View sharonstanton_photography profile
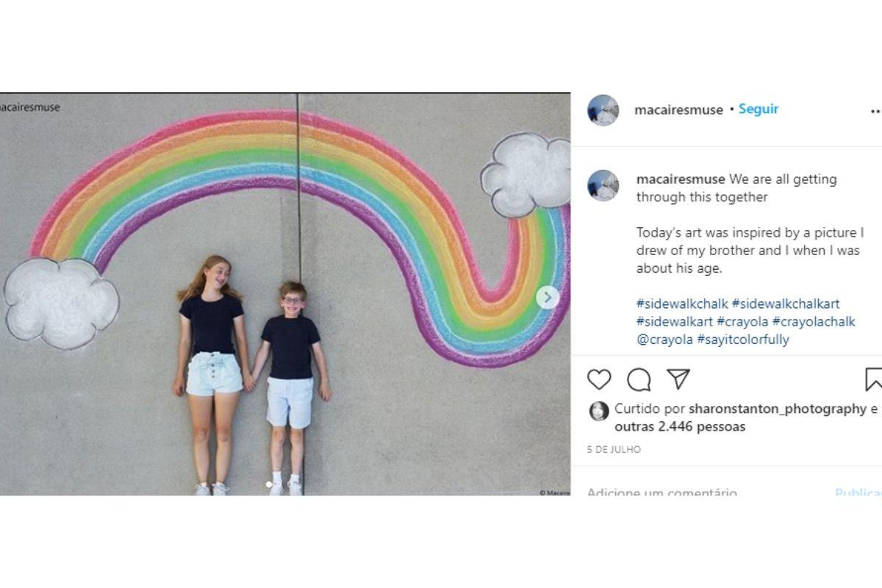The width and height of the screenshot is (882, 588). tap(778, 409)
